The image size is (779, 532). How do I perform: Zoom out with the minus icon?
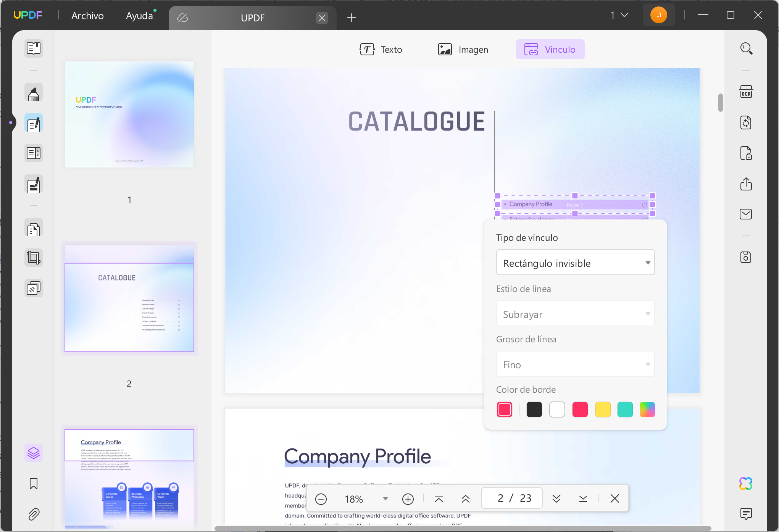click(x=321, y=499)
